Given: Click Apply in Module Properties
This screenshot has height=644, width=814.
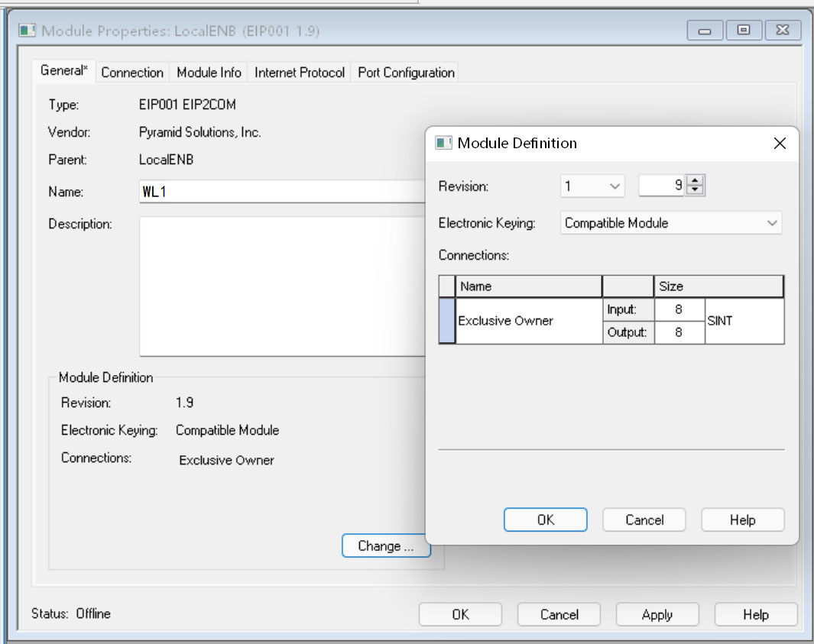Looking at the screenshot, I should [x=657, y=614].
